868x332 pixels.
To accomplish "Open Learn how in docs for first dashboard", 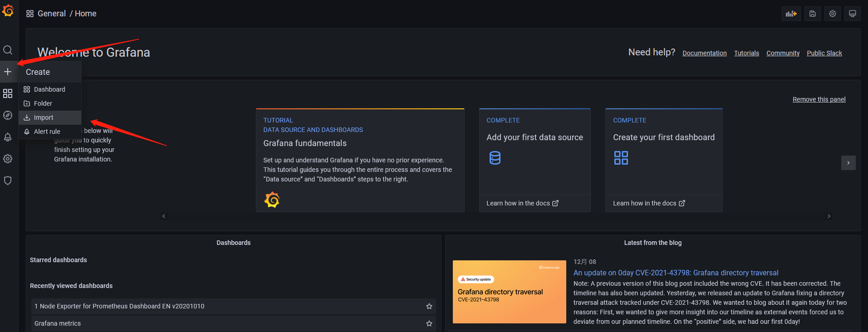I will 649,203.
